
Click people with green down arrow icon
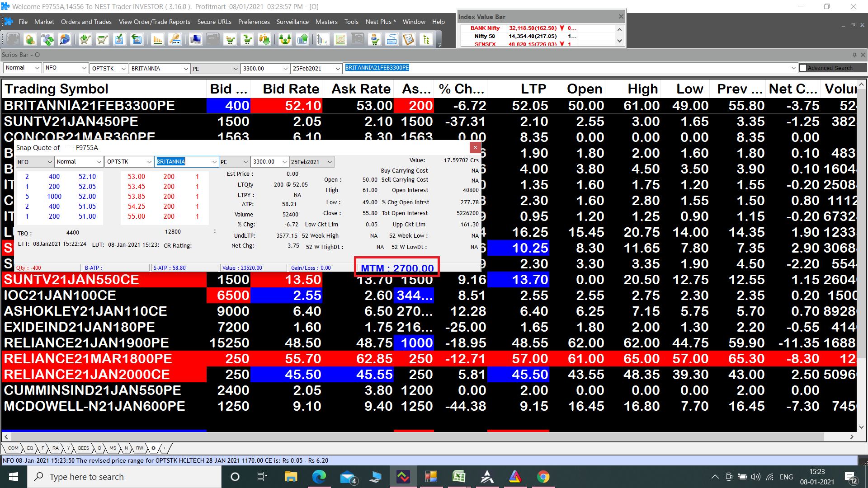(264, 40)
